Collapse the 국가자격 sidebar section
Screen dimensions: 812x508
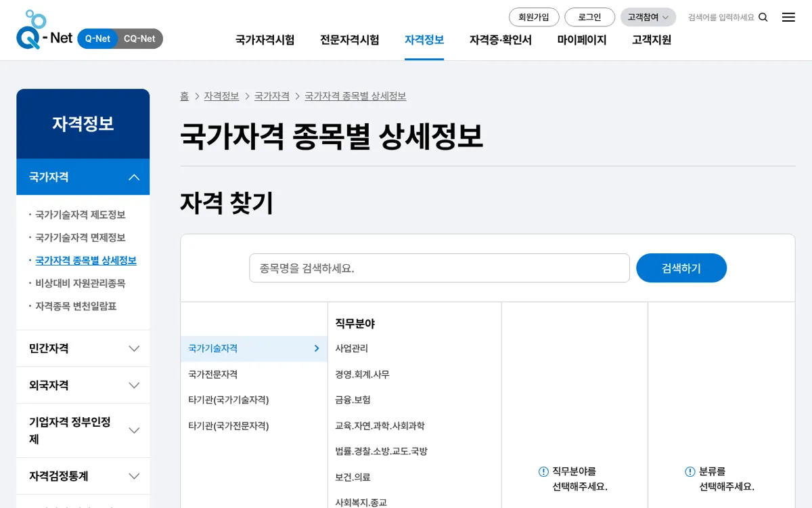tap(83, 177)
